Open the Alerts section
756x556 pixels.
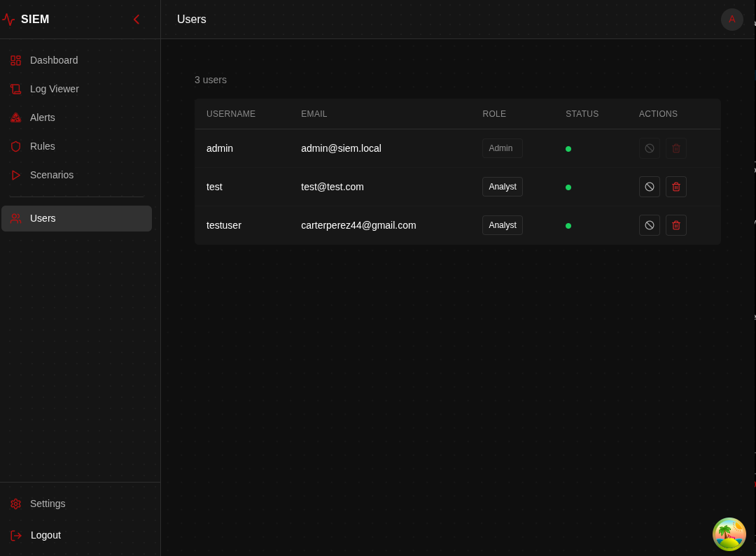click(x=77, y=117)
